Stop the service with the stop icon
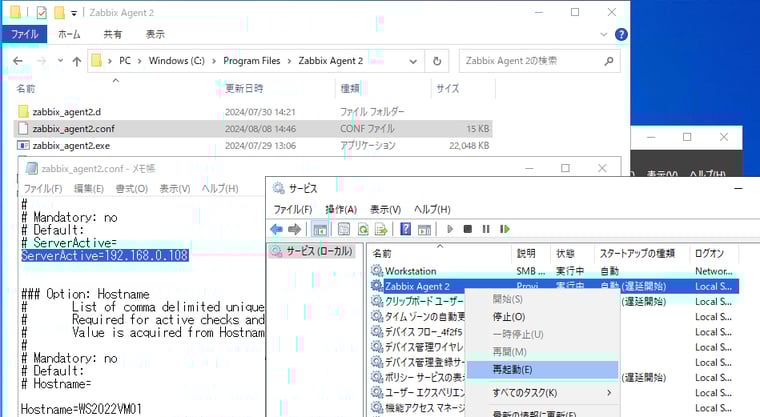 [468, 229]
